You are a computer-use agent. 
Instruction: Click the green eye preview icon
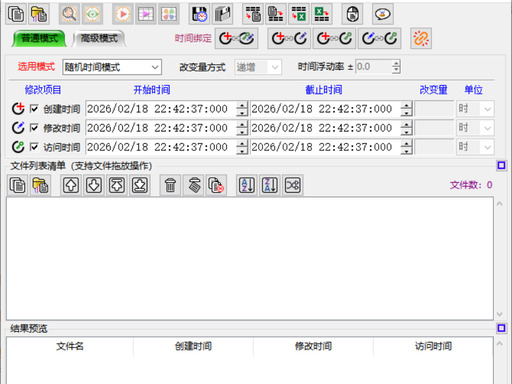pyautogui.click(x=92, y=14)
